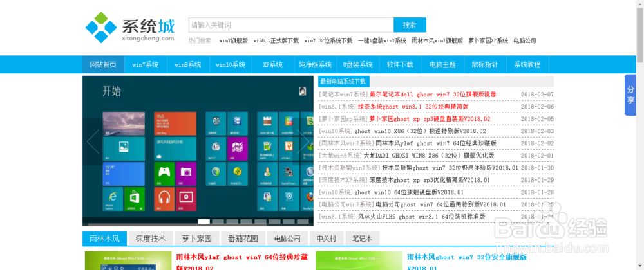Click the Windows 8 start screen banner
Screen dimensions: 644x270
pos(198,150)
